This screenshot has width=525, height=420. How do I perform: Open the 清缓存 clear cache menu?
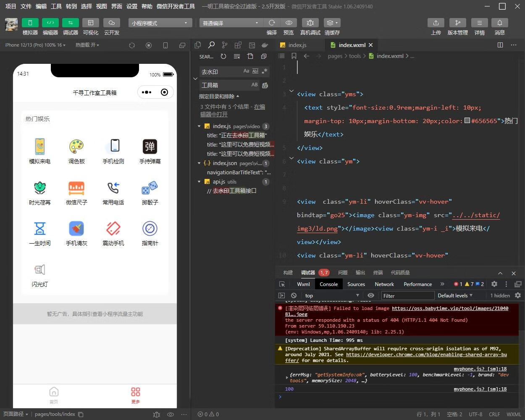[x=332, y=23]
